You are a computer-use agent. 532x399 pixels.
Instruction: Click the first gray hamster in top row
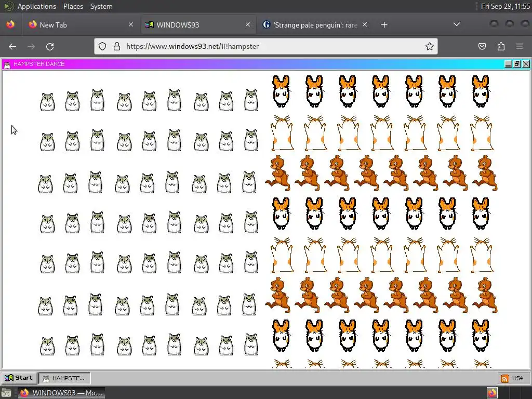click(x=47, y=102)
